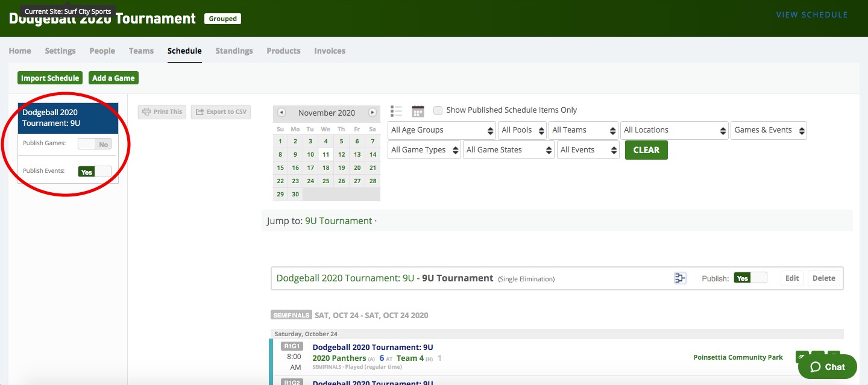Open All Game Types dropdown

[424, 150]
